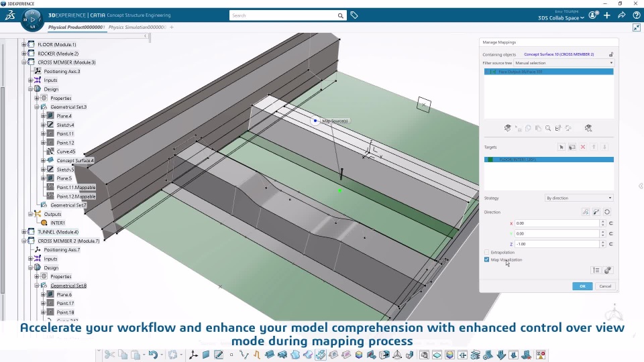Click the tag icon beside the search box
The image size is (644, 362).
click(354, 15)
